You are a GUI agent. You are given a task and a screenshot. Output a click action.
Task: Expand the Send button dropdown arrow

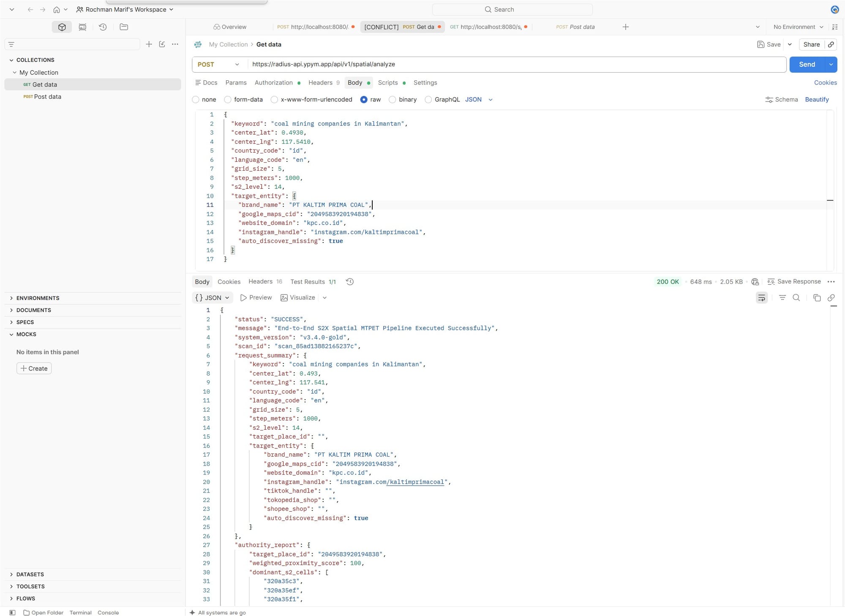pos(831,65)
